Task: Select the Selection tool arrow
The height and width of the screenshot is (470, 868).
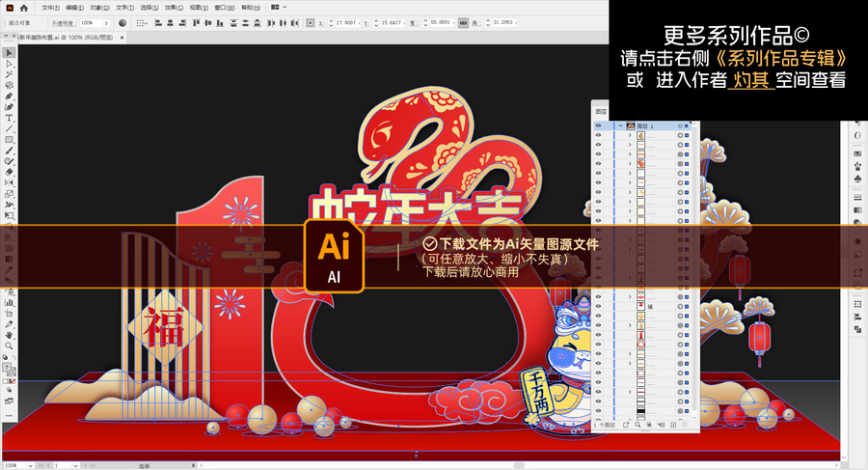Action: (x=9, y=53)
